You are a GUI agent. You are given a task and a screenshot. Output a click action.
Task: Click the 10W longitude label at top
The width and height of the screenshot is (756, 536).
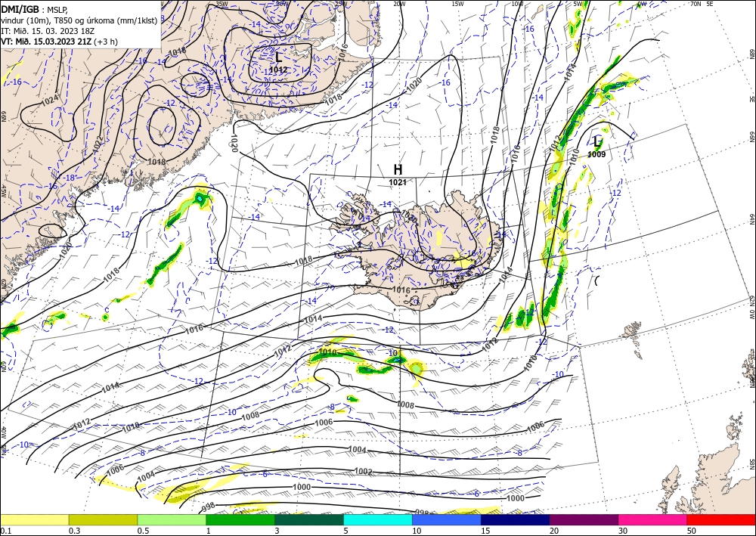click(x=517, y=4)
